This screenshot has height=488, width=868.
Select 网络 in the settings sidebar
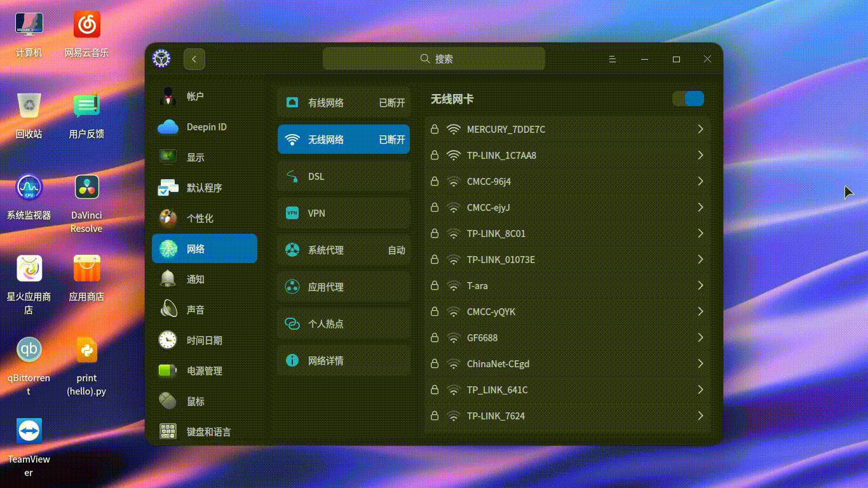pyautogui.click(x=205, y=249)
